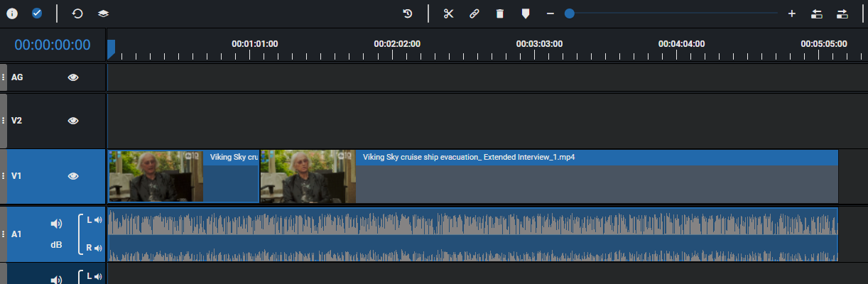Click the layers stack icon
Screen dimensions: 868x284
[x=103, y=13]
